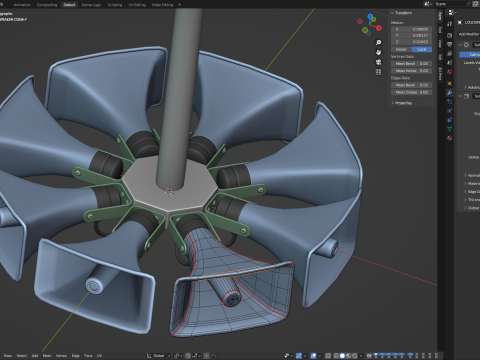
Task: Open the viewport View menu
Action: (7, 356)
